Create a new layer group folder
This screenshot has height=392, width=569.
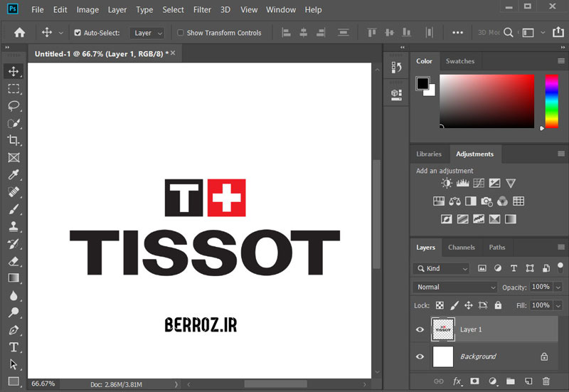511,381
